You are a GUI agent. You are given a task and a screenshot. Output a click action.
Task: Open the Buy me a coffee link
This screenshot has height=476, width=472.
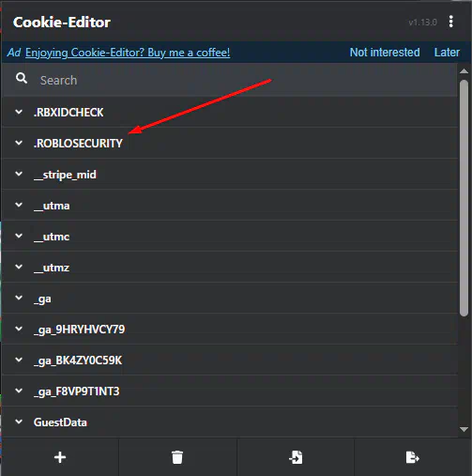pos(128,53)
